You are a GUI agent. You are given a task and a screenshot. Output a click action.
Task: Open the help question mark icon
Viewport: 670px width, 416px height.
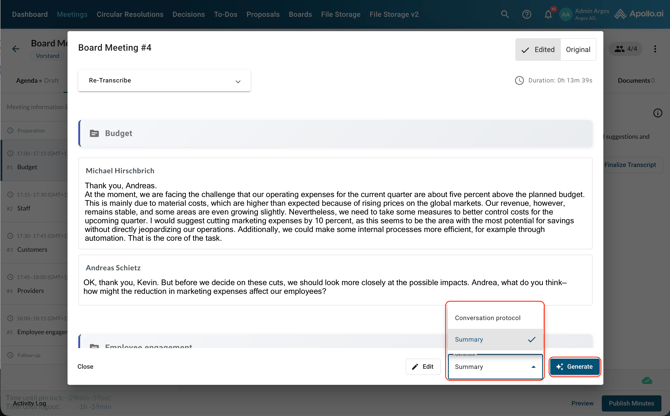point(527,15)
